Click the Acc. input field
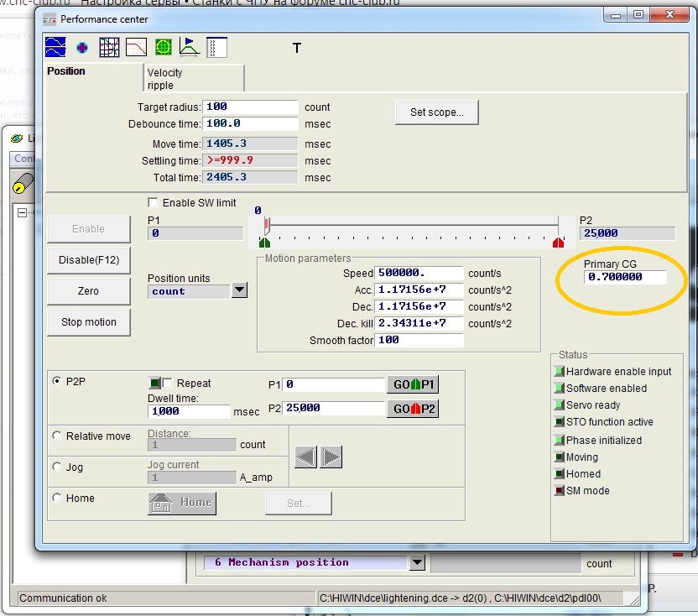Viewport: 698px width, 616px height. (419, 290)
